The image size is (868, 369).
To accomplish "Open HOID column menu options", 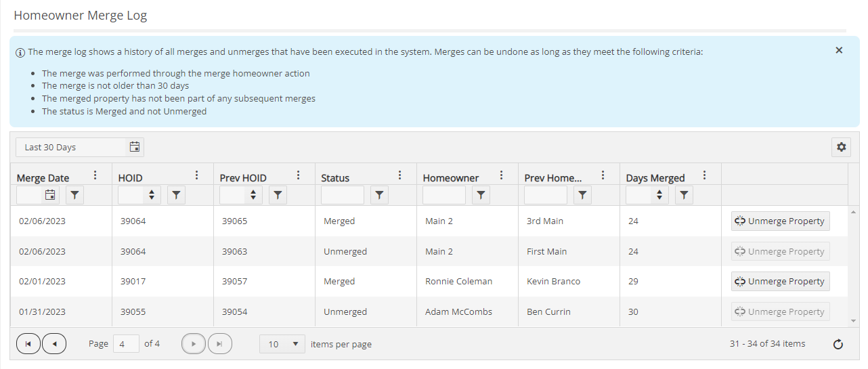I will tap(196, 175).
